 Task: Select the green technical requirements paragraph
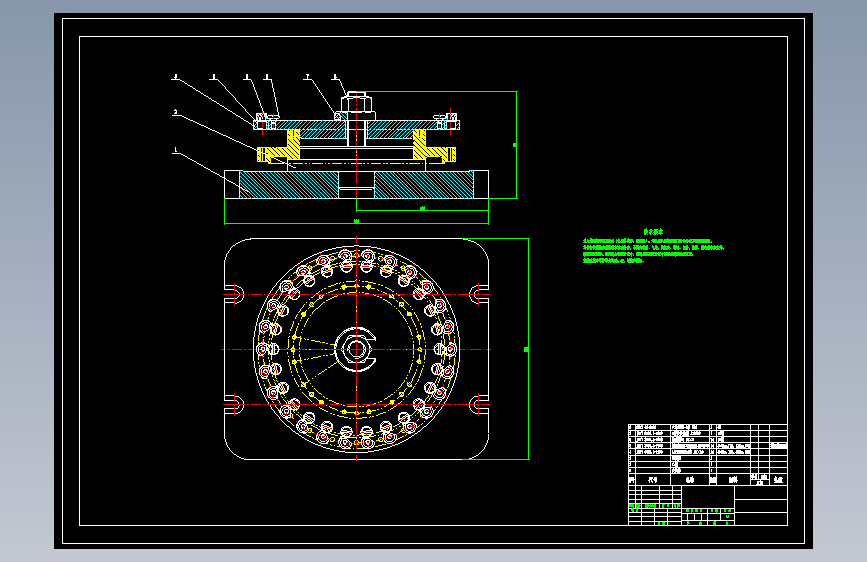pos(653,251)
